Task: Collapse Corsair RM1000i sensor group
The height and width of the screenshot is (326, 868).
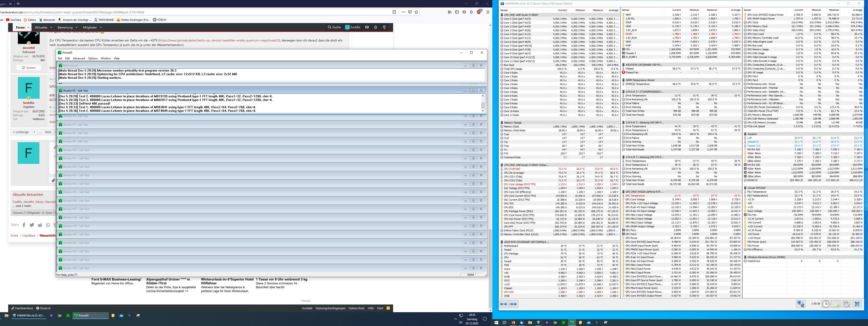Action: tap(745, 188)
